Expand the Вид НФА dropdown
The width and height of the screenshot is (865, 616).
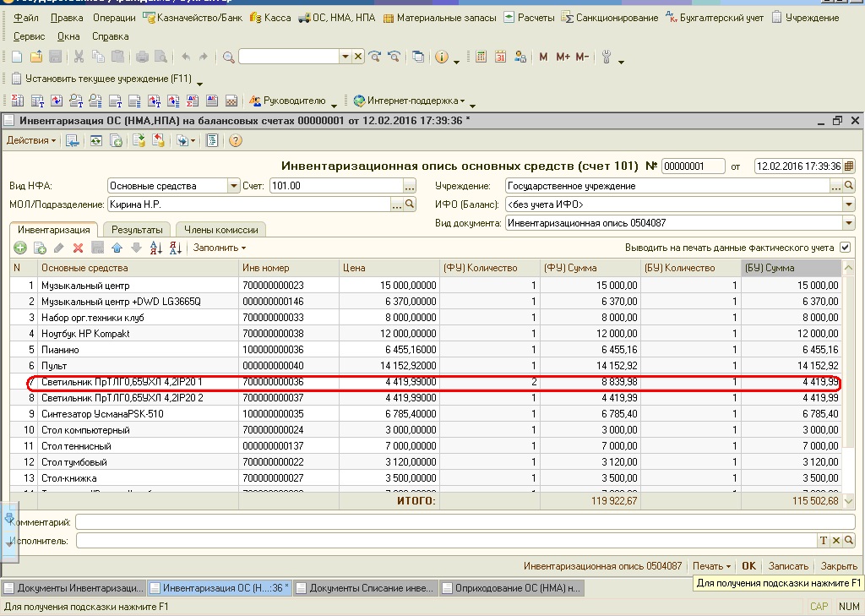[x=233, y=186]
